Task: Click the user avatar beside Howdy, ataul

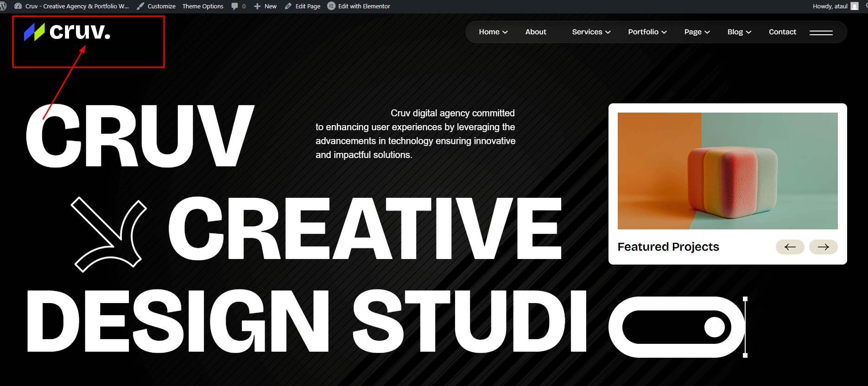Action: click(855, 6)
